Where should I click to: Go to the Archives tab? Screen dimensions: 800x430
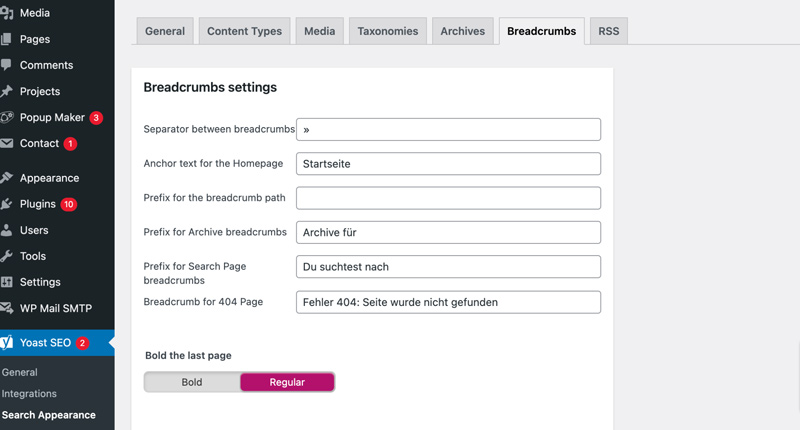pos(463,31)
